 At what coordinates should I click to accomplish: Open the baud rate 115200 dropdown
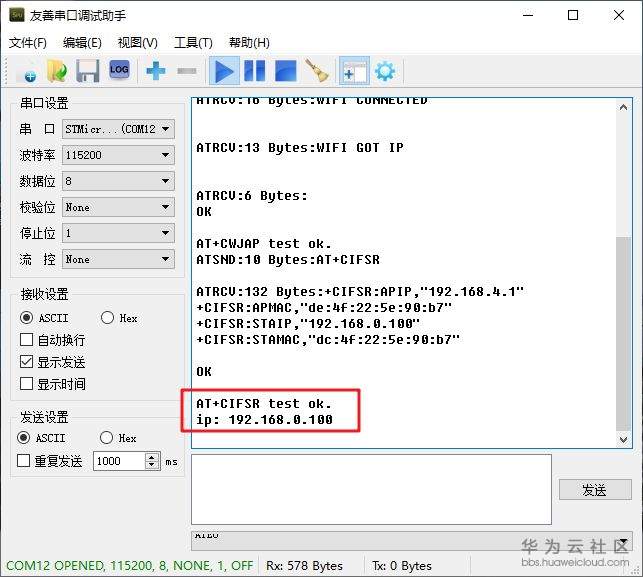[x=118, y=155]
